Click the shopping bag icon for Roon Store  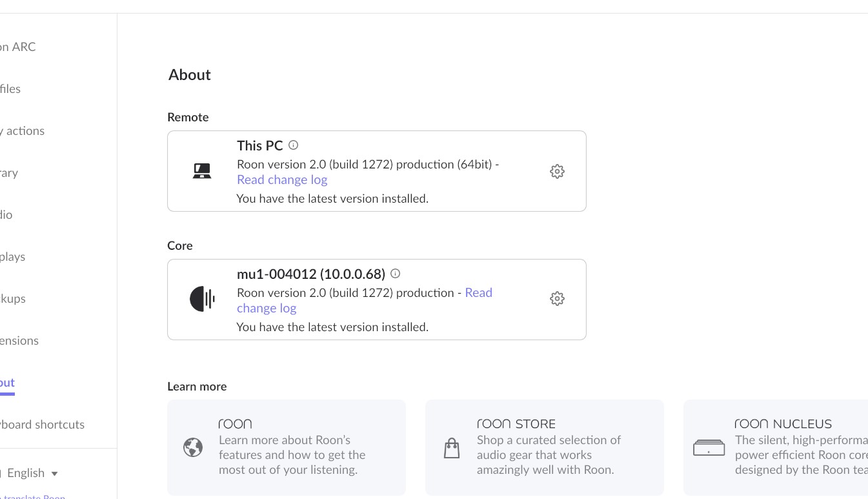click(x=452, y=448)
